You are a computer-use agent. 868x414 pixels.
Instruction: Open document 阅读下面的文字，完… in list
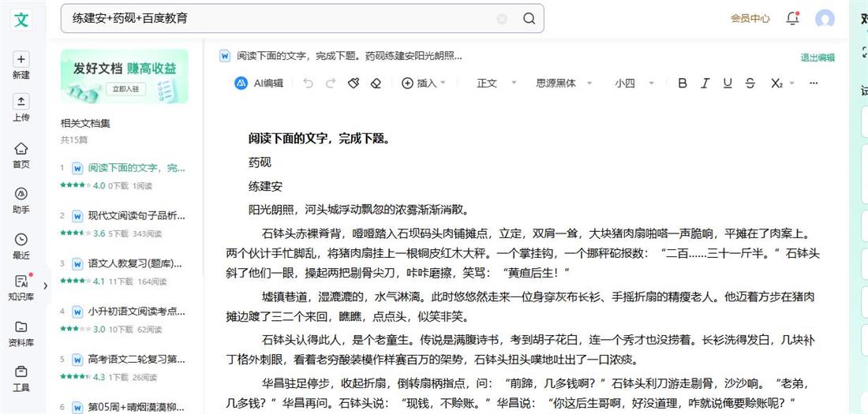[x=137, y=168]
